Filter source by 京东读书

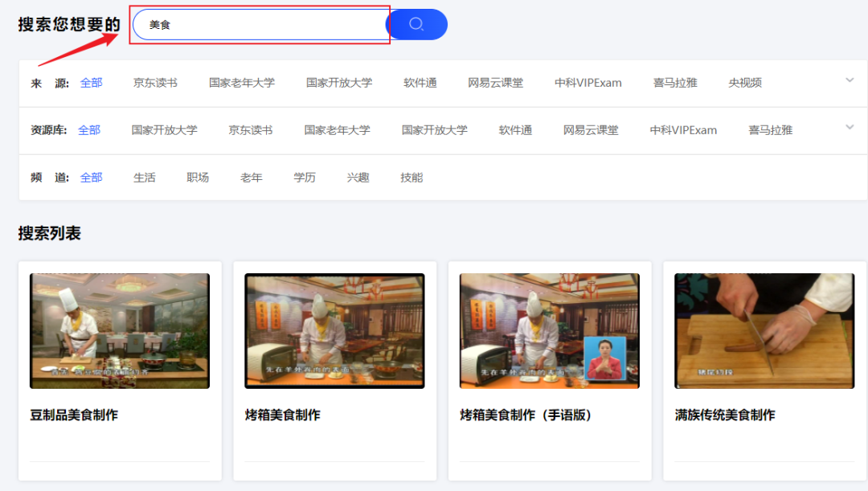click(x=155, y=83)
